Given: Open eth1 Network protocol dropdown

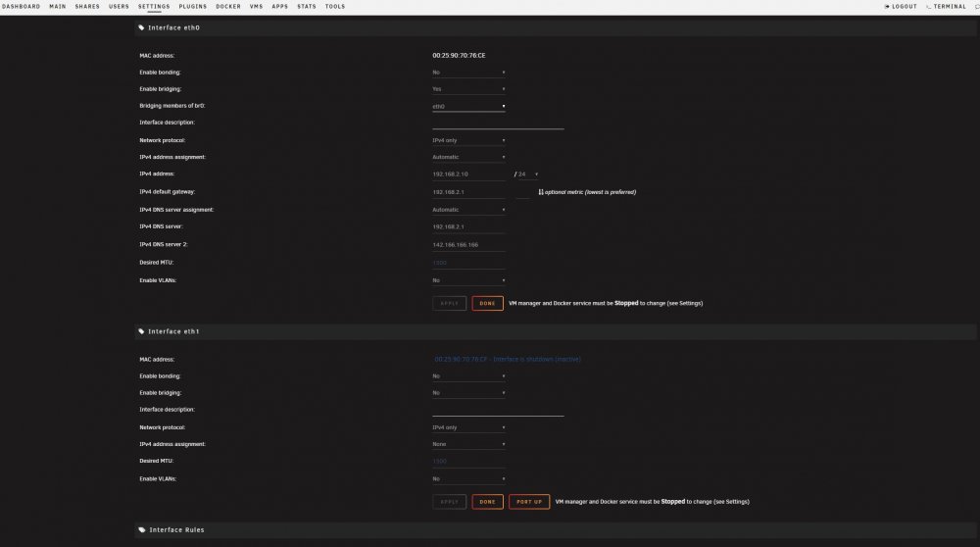Looking at the screenshot, I should [468, 427].
